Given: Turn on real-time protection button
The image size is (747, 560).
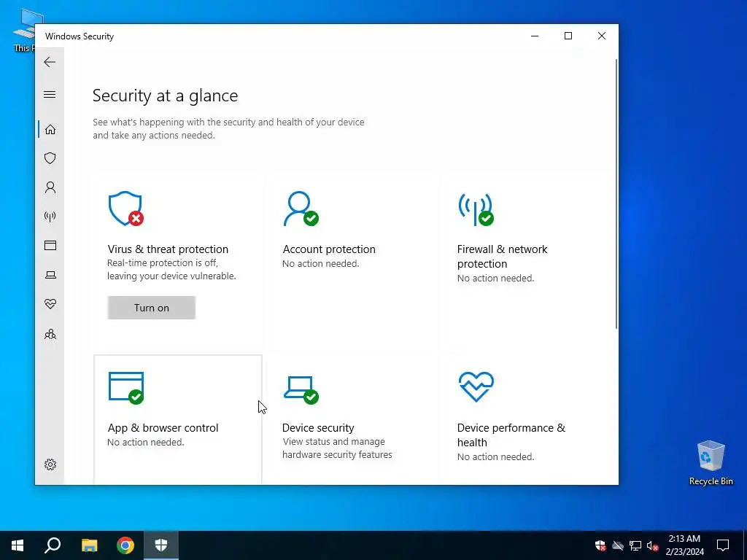Looking at the screenshot, I should tap(152, 308).
